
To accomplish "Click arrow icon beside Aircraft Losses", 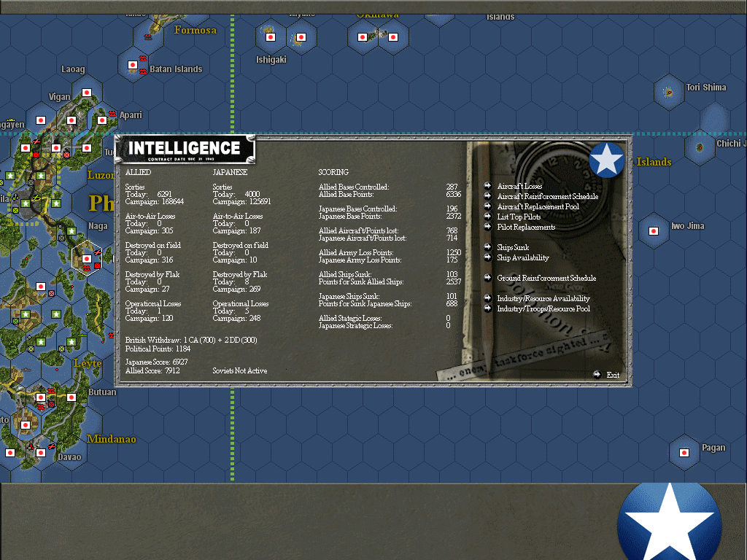I will (x=487, y=186).
